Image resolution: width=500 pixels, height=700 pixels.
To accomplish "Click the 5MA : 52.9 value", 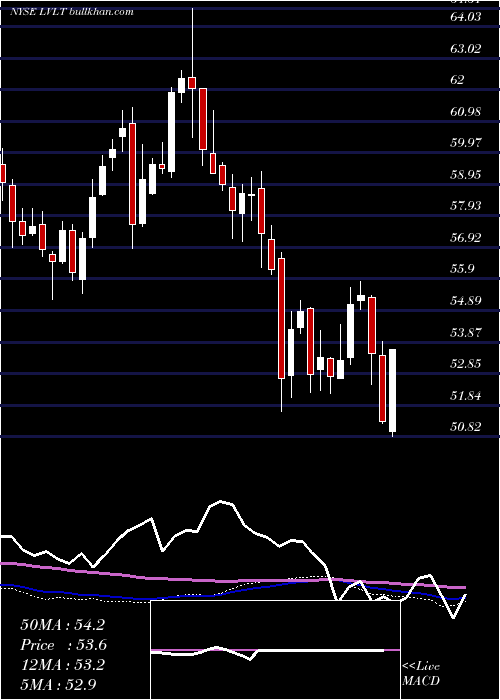I will (58, 684).
